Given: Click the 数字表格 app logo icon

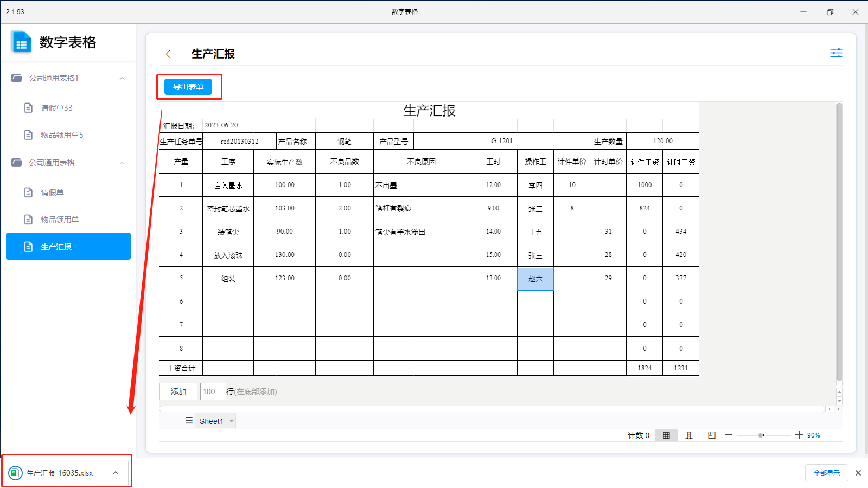Looking at the screenshot, I should click(x=22, y=42).
